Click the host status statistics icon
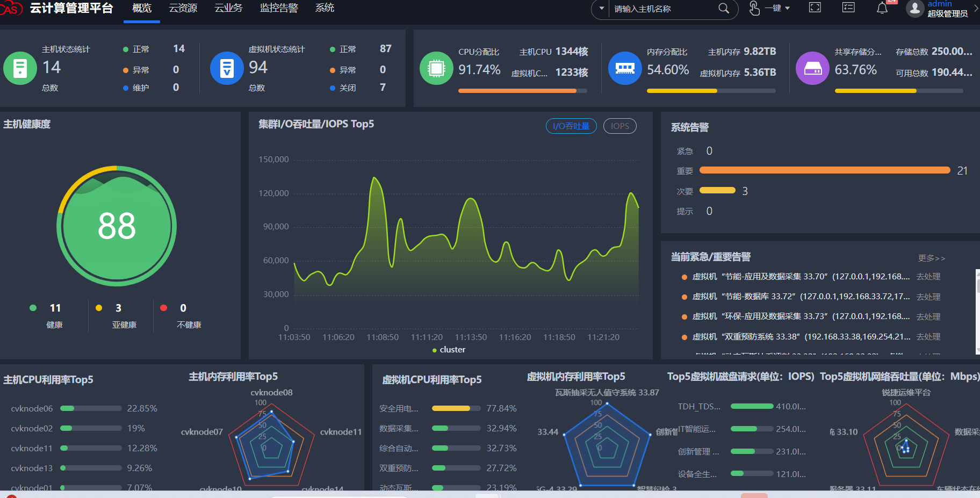The width and height of the screenshot is (980, 498). [x=20, y=68]
